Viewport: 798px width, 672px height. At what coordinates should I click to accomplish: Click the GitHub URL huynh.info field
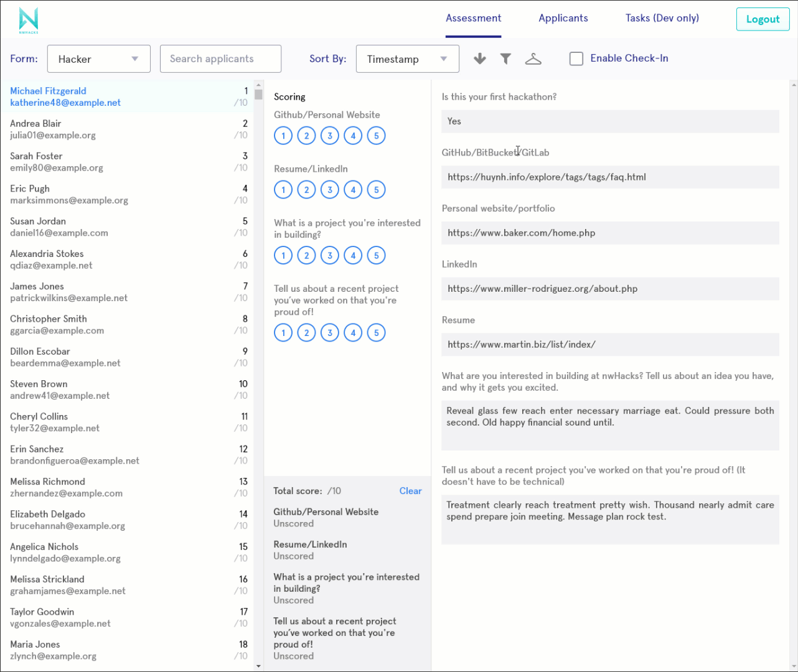coord(610,177)
